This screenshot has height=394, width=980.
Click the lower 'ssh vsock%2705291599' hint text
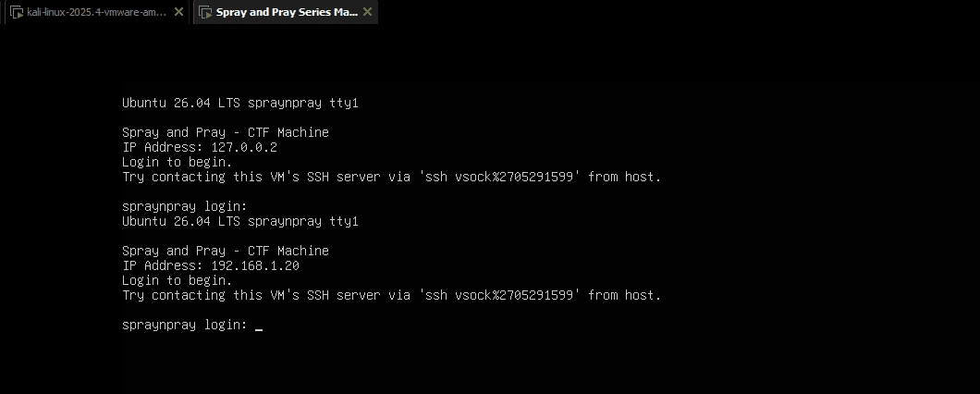pos(498,295)
